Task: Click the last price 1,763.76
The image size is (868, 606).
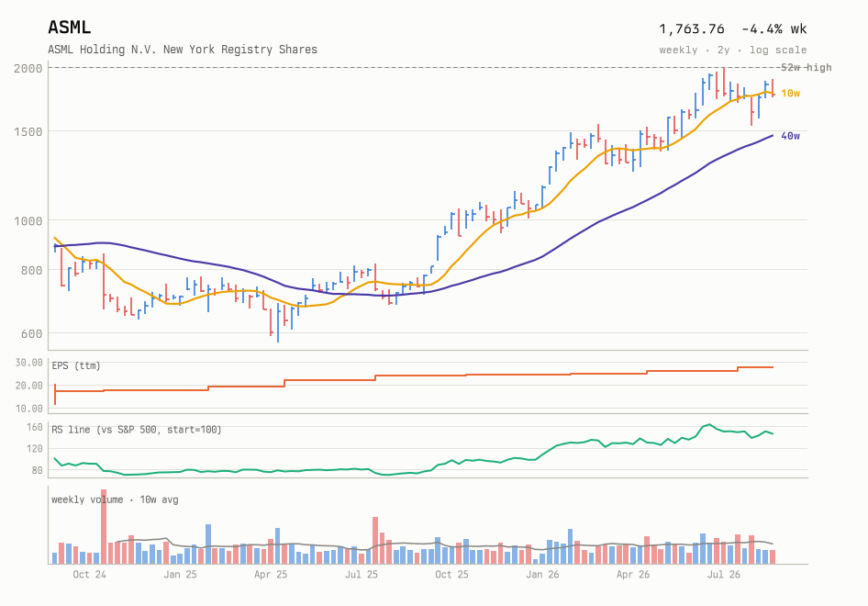Action: pyautogui.click(x=692, y=28)
